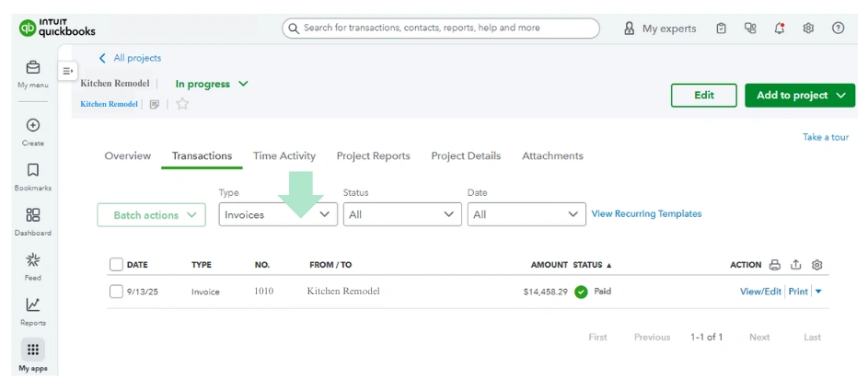Image resolution: width=868 pixels, height=389 pixels.
Task: Open the Create plus icon
Action: (33, 126)
